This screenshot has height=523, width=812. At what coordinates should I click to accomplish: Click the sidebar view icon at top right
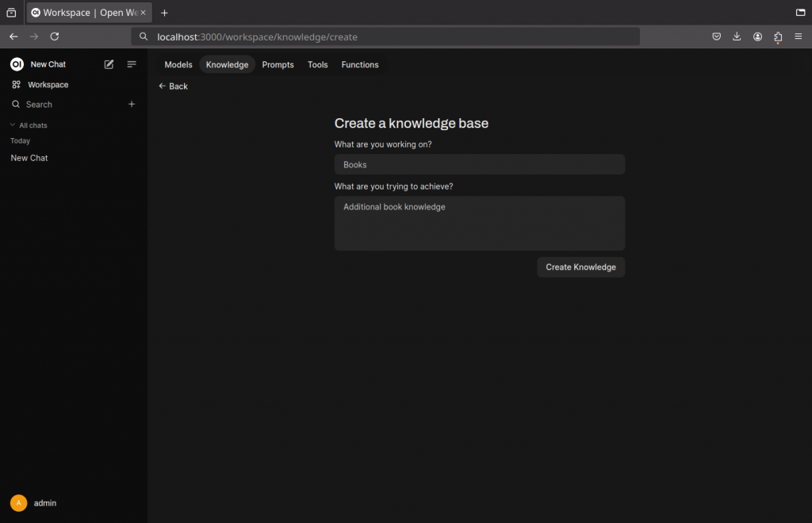click(x=801, y=13)
